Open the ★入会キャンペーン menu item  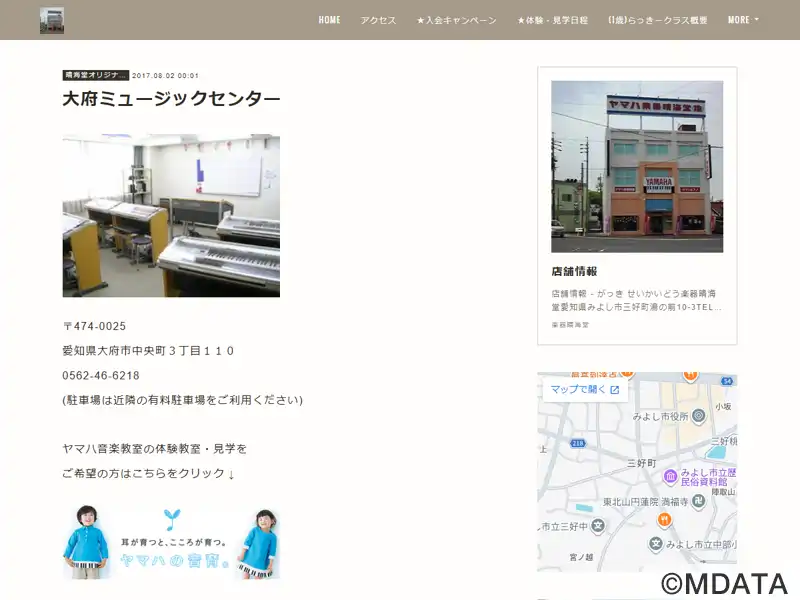[456, 20]
